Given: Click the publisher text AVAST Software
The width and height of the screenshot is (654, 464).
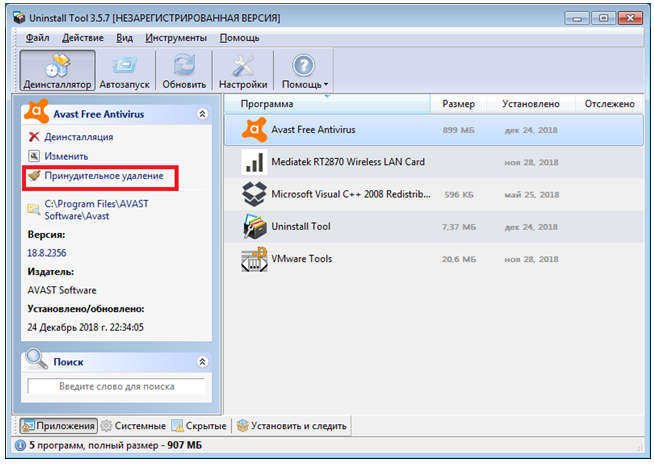Looking at the screenshot, I should [x=62, y=290].
